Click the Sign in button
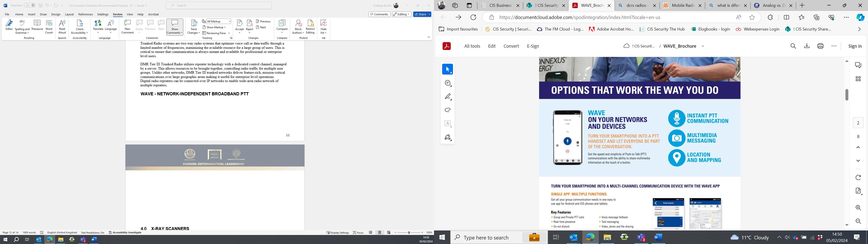Image resolution: width=868 pixels, height=244 pixels. [x=854, y=46]
